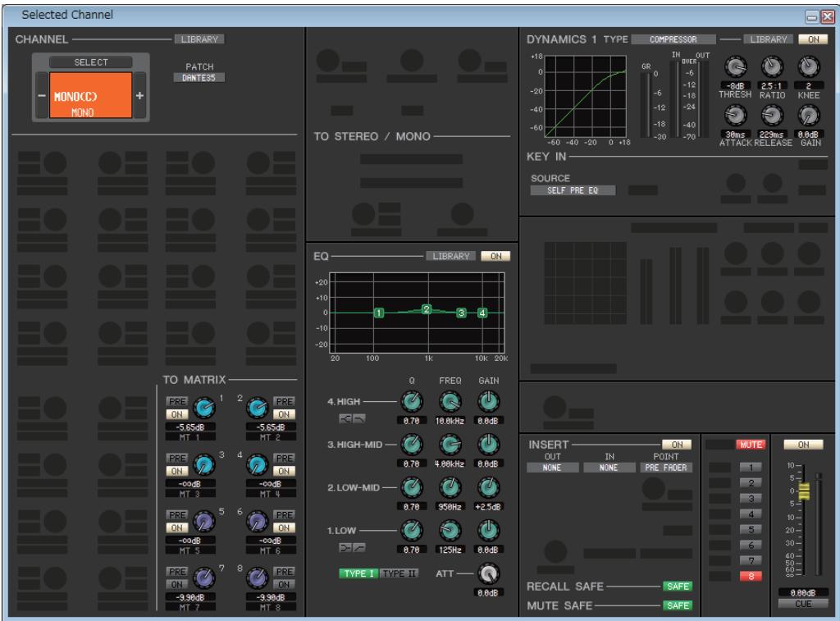
Task: Open the INSERT OUT patch selector
Action: (552, 468)
